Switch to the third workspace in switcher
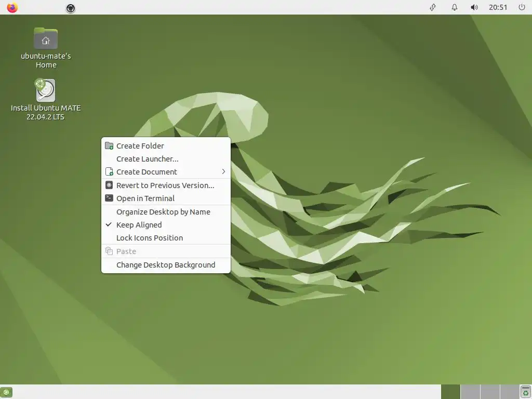Screen dimensions: 532x399 click(490, 392)
